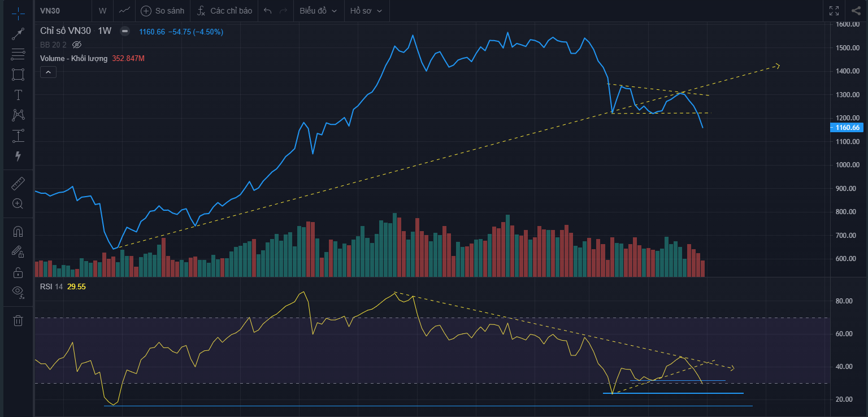Open the horizontal lines/Fibonacci tool
This screenshot has height=417, width=868.
coord(18,54)
